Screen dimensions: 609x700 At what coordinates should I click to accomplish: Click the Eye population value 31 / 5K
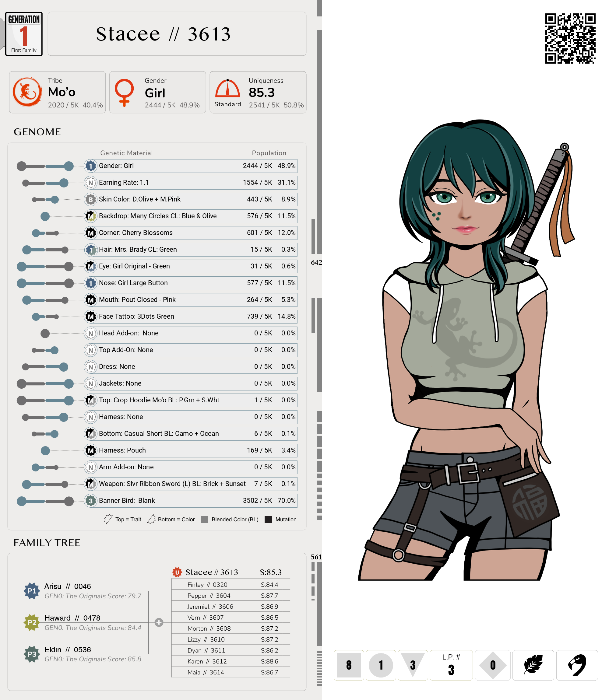point(261,266)
